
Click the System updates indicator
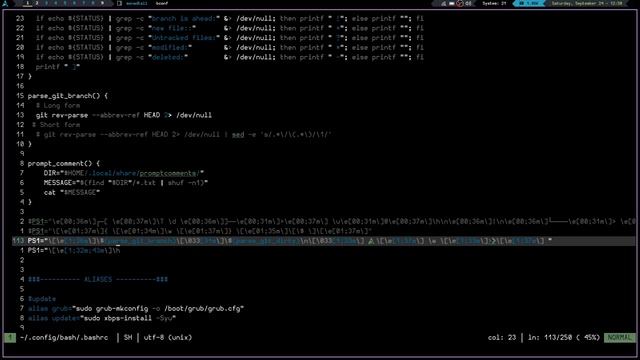[x=494, y=3]
